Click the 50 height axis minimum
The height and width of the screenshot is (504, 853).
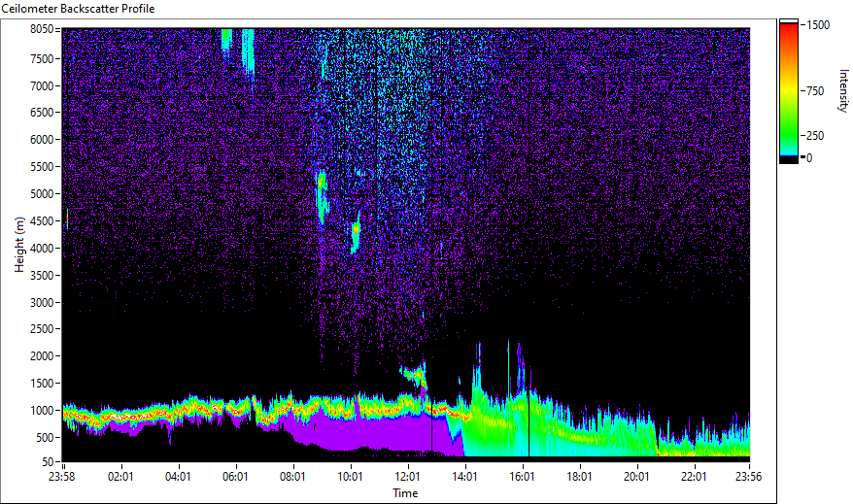click(48, 462)
